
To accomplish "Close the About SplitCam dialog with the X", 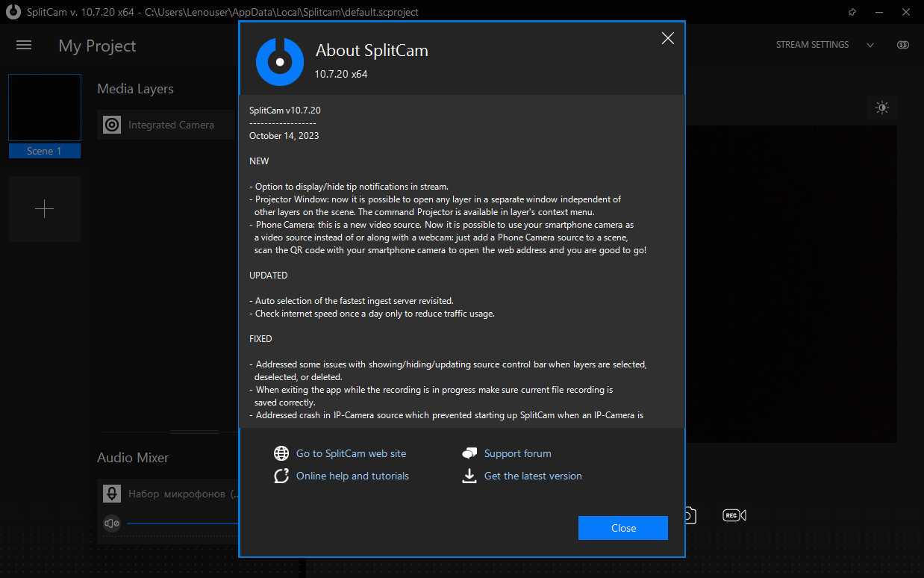I will 667,37.
